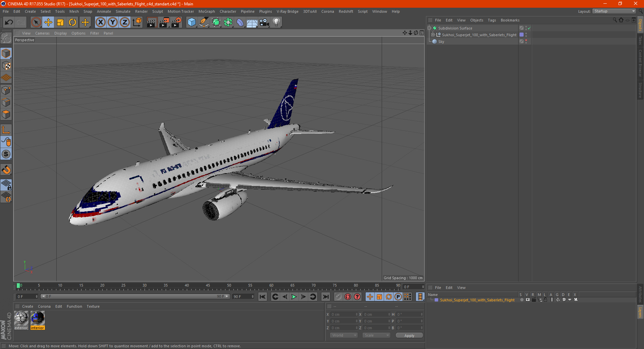The image size is (644, 349).
Task: Click Record Active Objects button
Action: pyautogui.click(x=338, y=297)
